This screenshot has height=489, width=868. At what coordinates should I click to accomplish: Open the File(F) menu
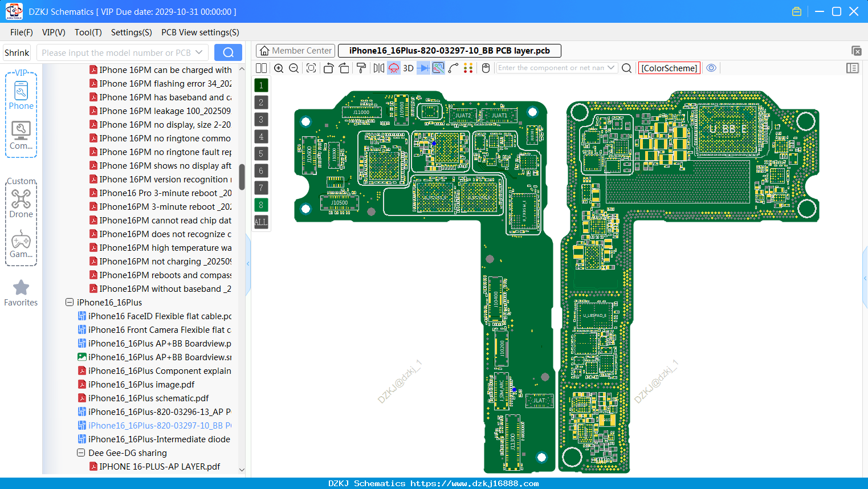coord(22,32)
